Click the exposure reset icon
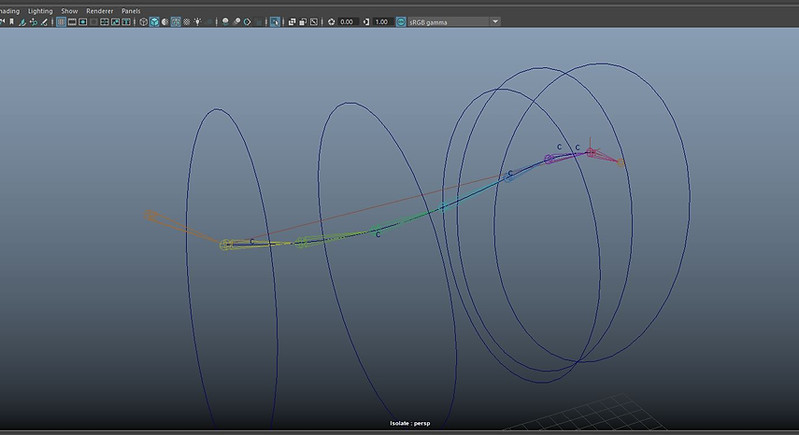The height and width of the screenshot is (435, 799). (331, 22)
